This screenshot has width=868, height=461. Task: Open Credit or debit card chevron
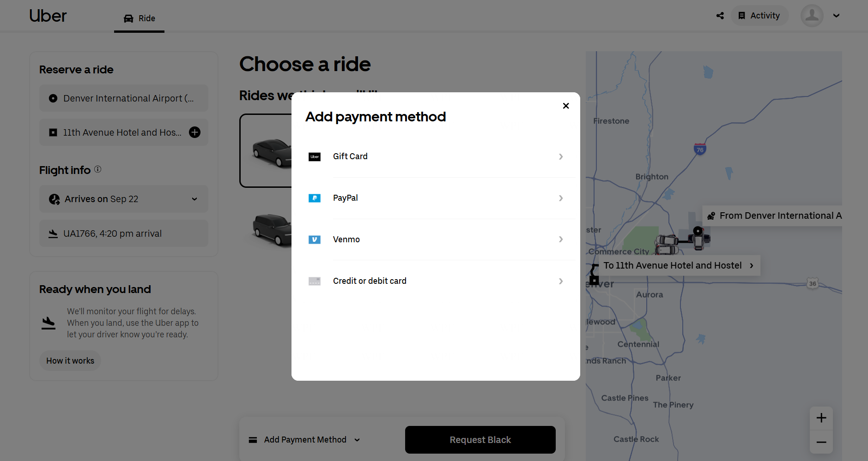(561, 281)
